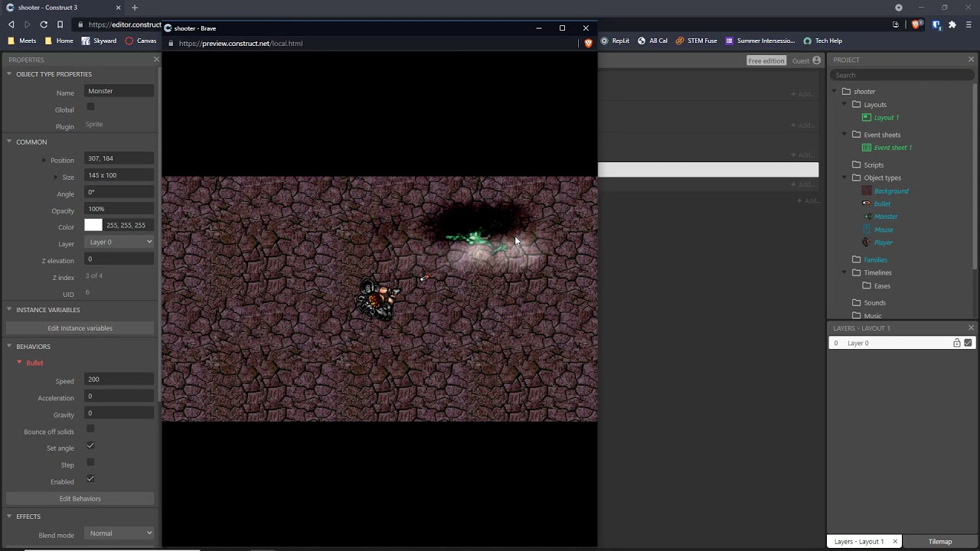Screen dimensions: 980x551
Task: Switch to the Tilemap tab
Action: pos(940,542)
